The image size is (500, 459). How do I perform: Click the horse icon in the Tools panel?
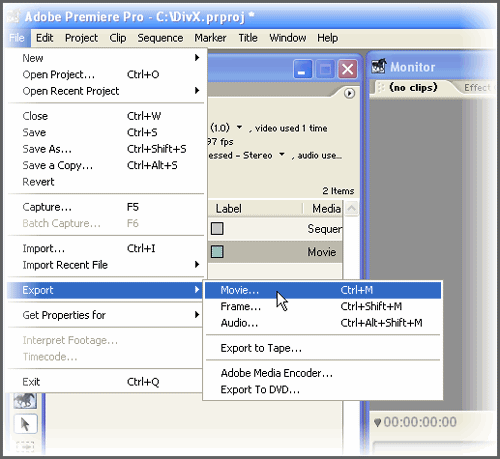pyautogui.click(x=25, y=401)
